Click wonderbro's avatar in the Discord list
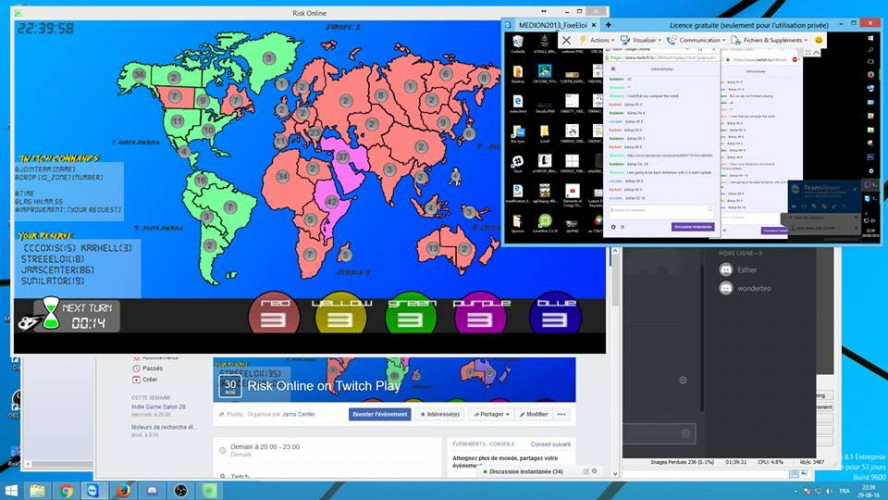Viewport: 888px width, 500px height. pos(726,288)
